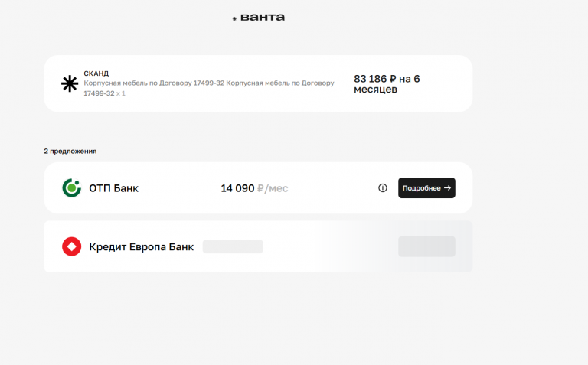Click the 2 предложения heading
Image resolution: width=588 pixels, height=365 pixels.
coord(70,151)
